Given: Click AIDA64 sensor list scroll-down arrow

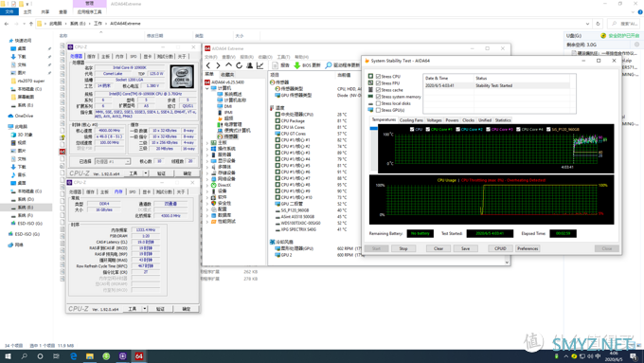Looking at the screenshot, I should 507,263.
